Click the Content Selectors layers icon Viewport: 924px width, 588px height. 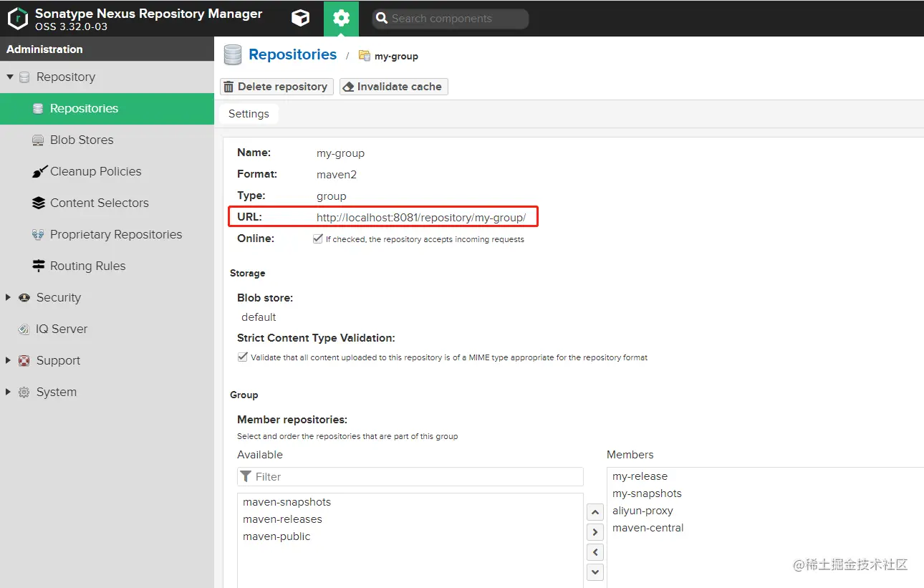(x=39, y=203)
